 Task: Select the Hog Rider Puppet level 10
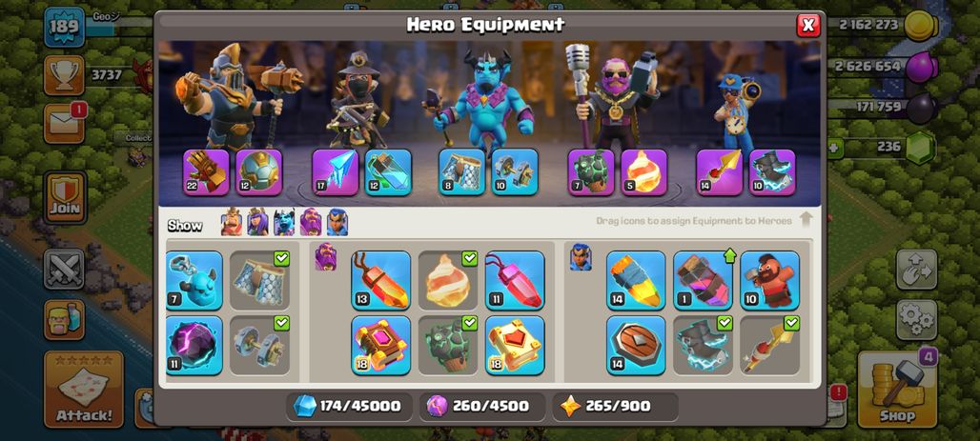tap(770, 280)
